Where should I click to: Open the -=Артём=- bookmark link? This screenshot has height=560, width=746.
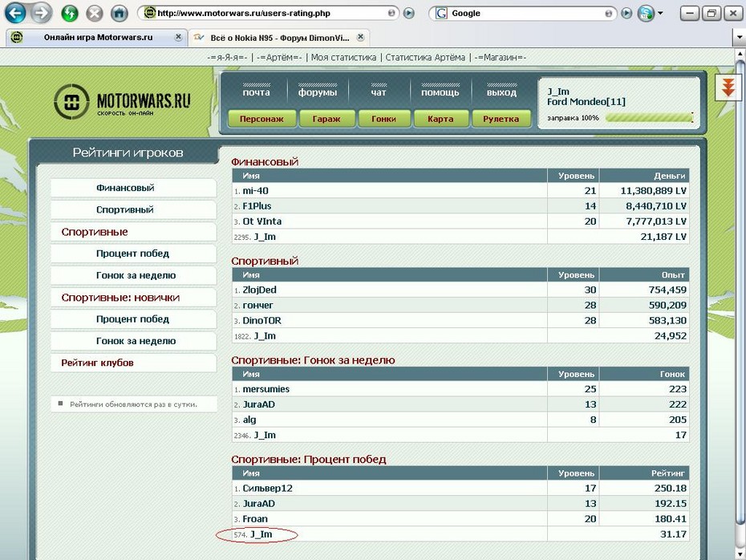click(x=279, y=58)
